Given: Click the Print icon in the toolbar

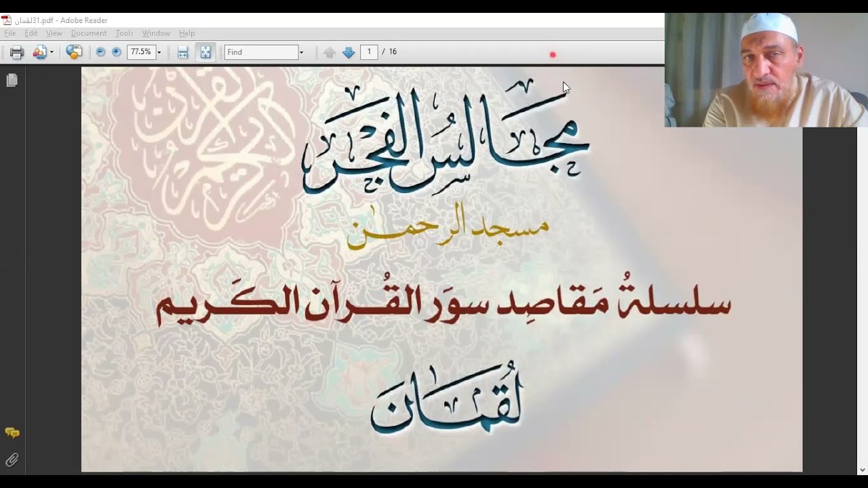Looking at the screenshot, I should [16, 52].
